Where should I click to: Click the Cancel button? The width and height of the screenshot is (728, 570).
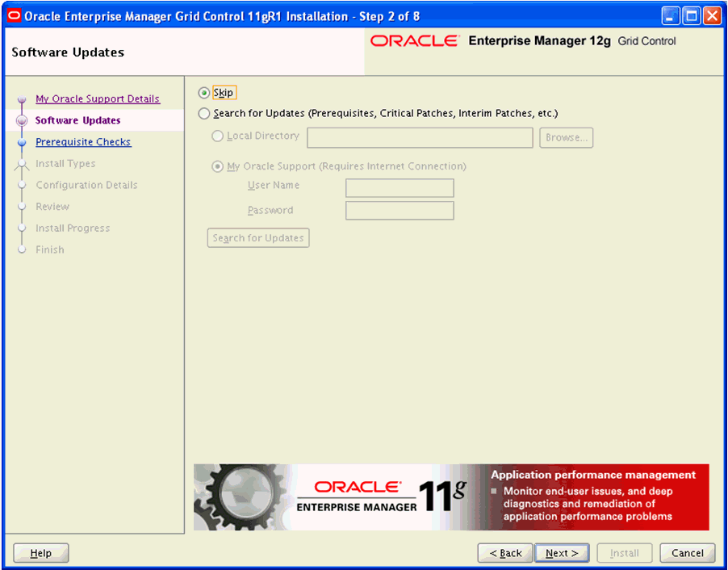688,553
